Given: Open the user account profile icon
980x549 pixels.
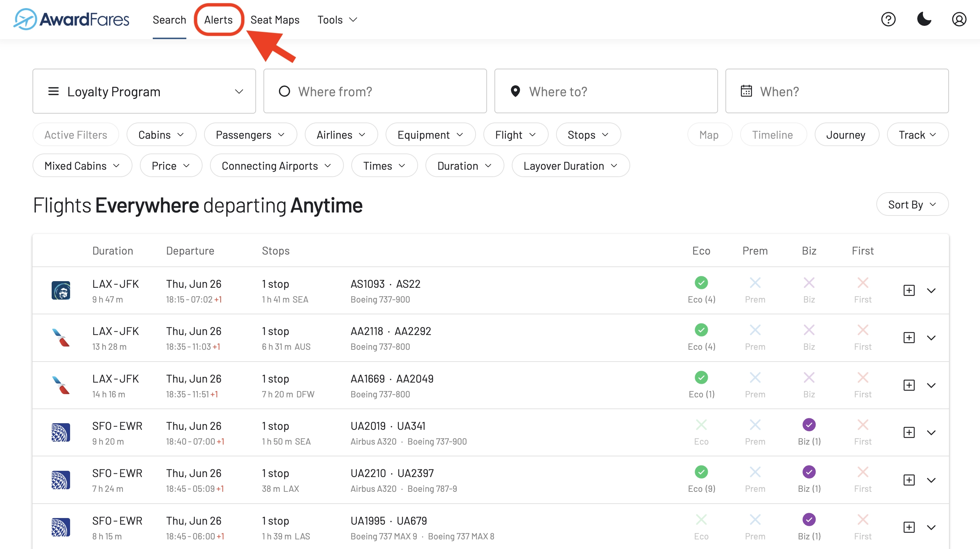Looking at the screenshot, I should (959, 20).
